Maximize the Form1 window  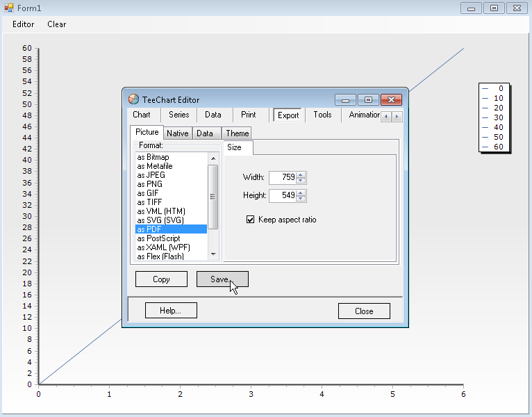point(494,8)
